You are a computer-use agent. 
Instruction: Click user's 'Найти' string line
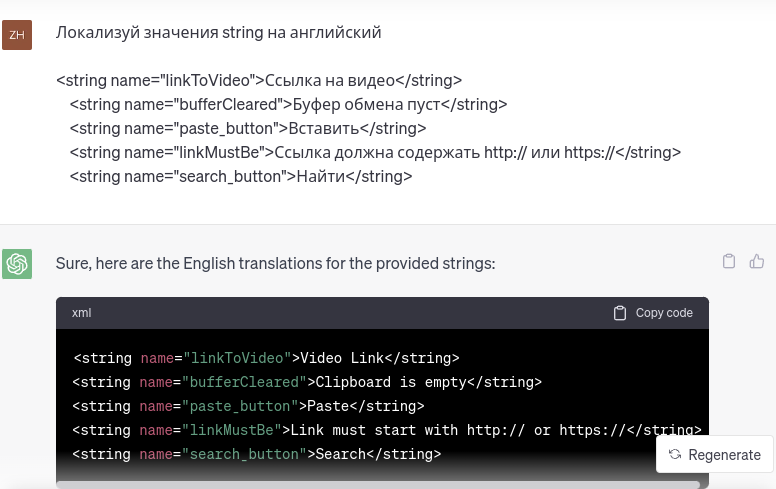240,176
